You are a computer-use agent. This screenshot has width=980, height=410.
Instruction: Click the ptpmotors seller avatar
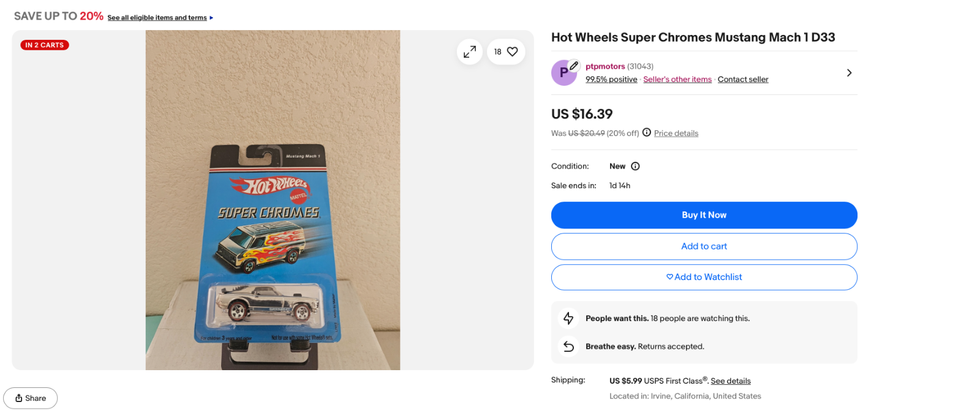coord(563,73)
